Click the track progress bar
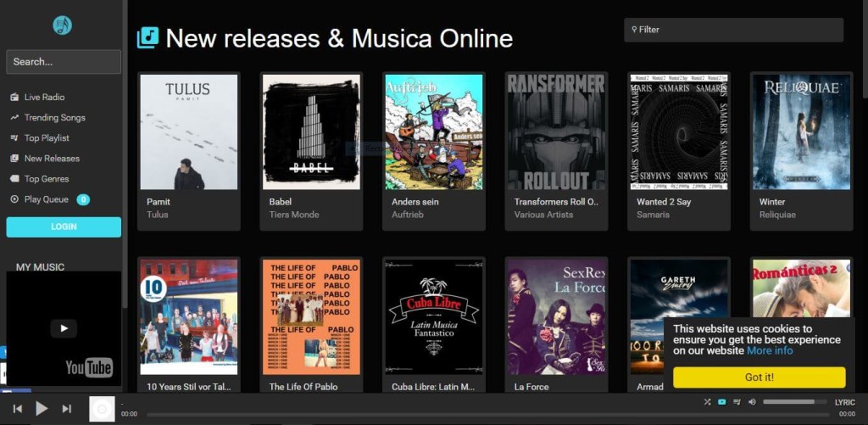Image resolution: width=868 pixels, height=425 pixels. pyautogui.click(x=487, y=414)
